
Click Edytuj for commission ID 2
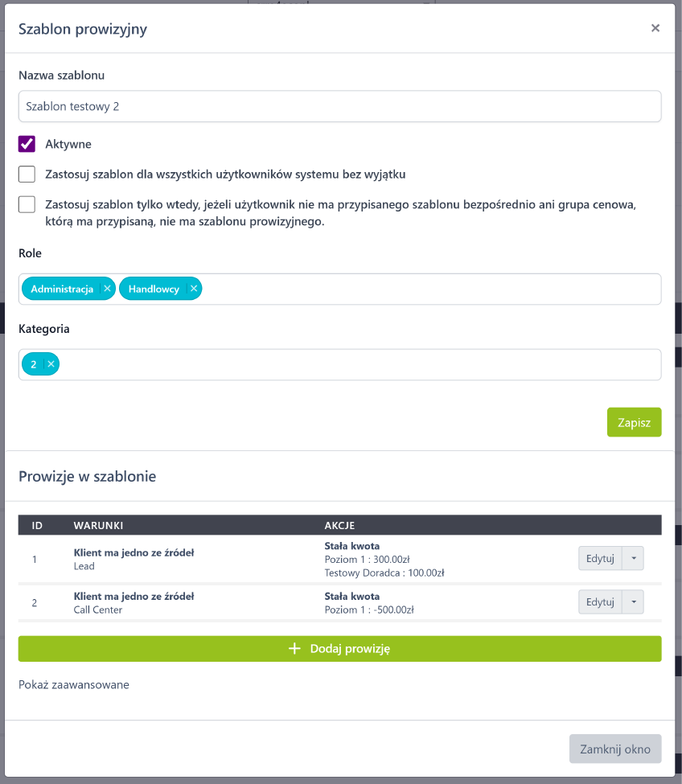600,601
